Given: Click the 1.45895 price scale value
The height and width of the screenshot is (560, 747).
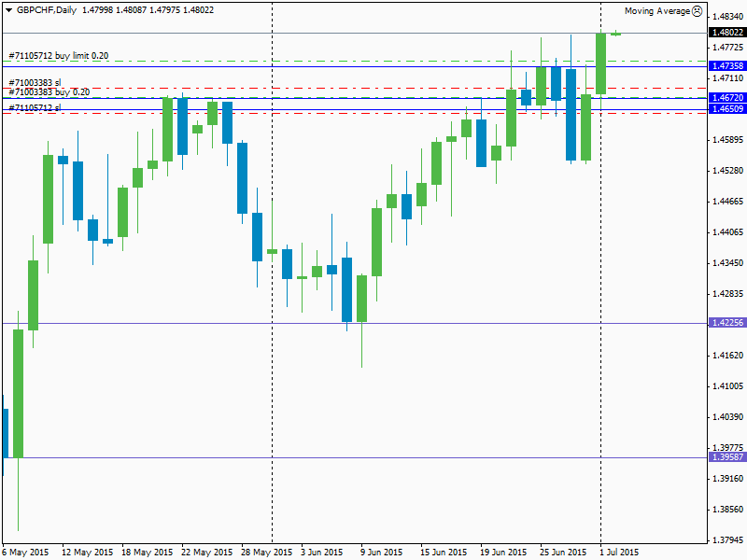Looking at the screenshot, I should 727,139.
